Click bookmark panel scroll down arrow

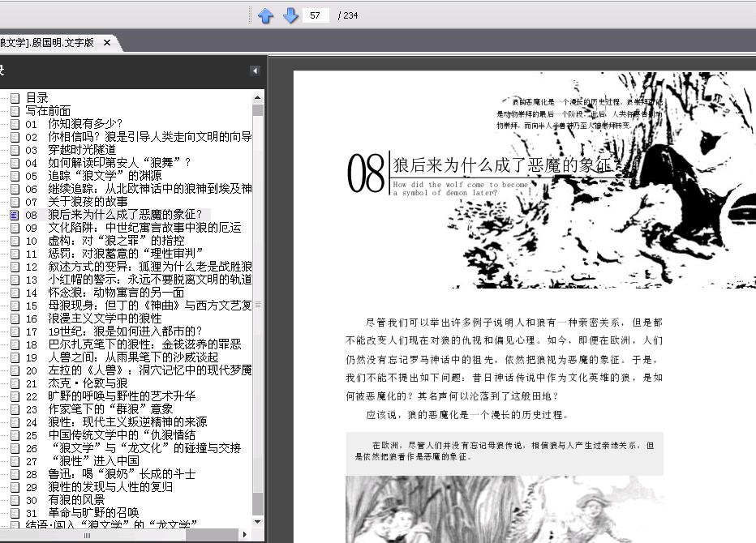click(257, 521)
